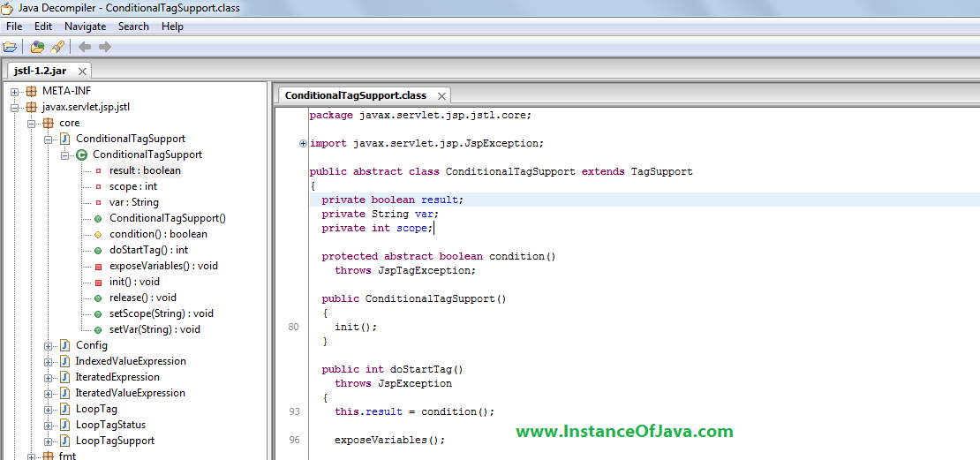Click the 'public int doStartTag()' code line
This screenshot has width=980, height=460.
393,369
